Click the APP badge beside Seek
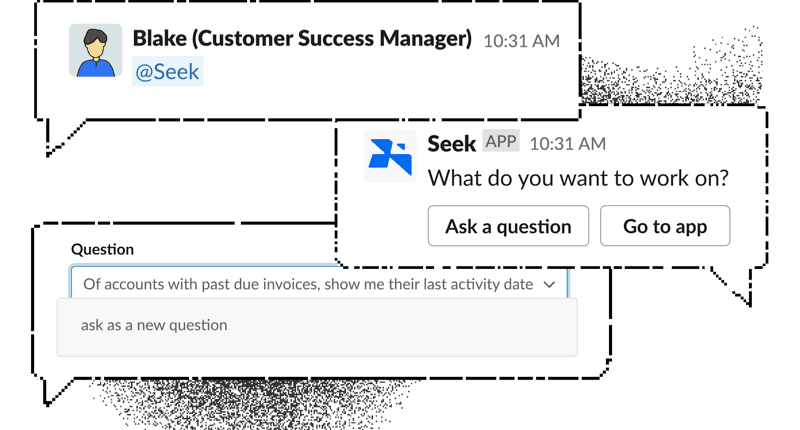 (x=501, y=141)
